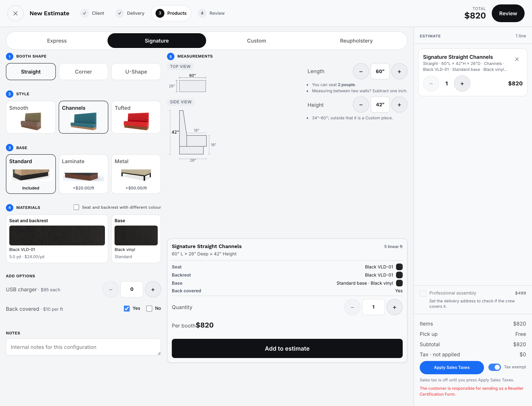Remove Signature Straight Channels line from estimate

(x=517, y=59)
